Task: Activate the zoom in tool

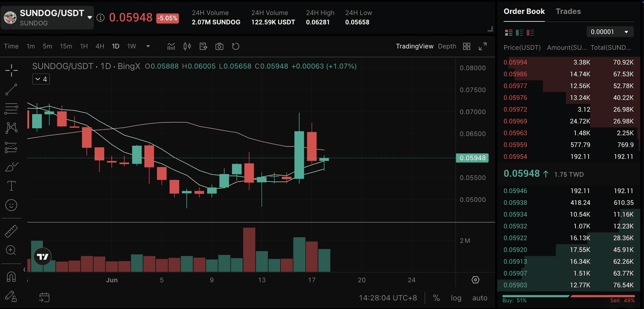Action: 11,250
